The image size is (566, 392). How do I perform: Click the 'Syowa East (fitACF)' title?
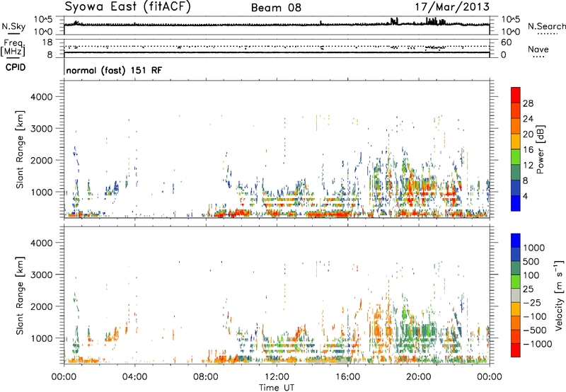pyautogui.click(x=127, y=6)
